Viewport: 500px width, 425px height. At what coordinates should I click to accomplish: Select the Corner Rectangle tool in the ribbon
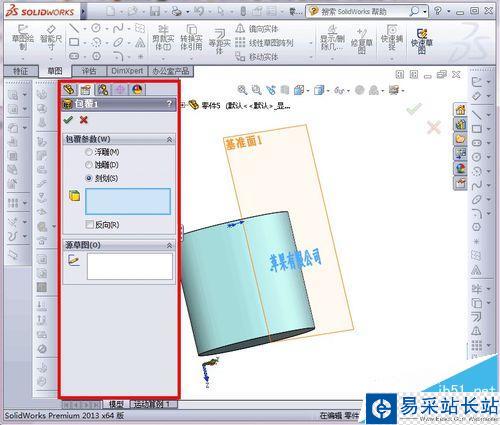pyautogui.click(x=74, y=42)
